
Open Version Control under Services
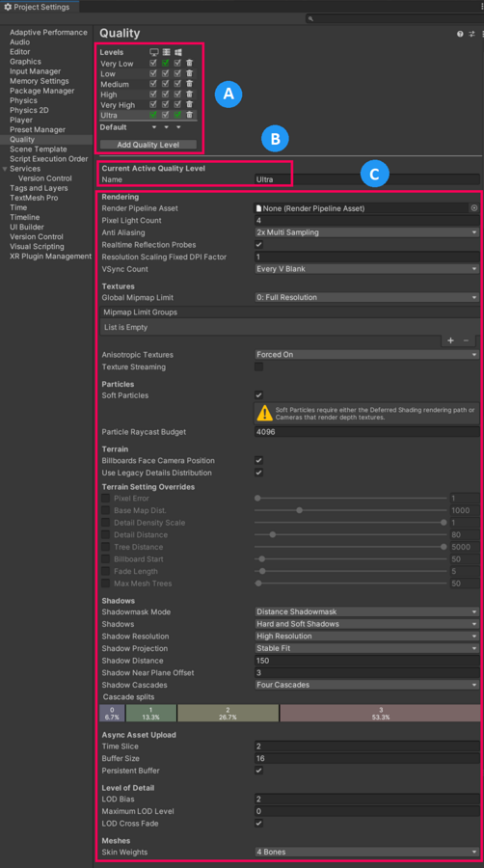tap(44, 178)
